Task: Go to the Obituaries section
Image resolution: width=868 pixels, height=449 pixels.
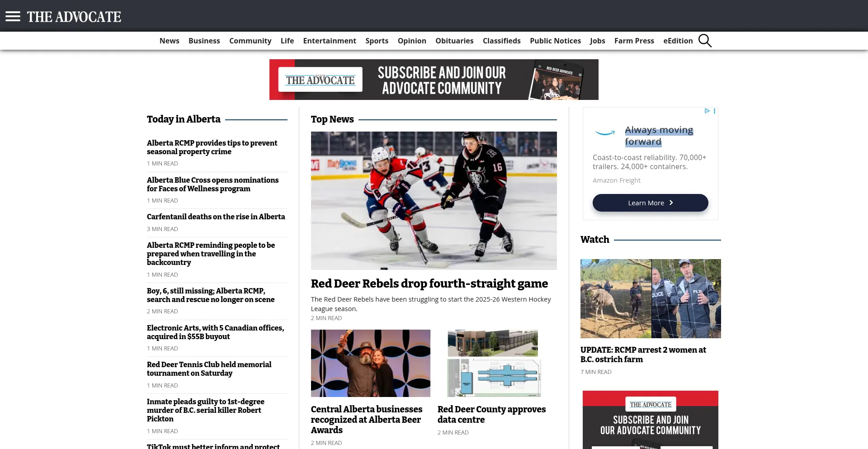Action: tap(454, 41)
